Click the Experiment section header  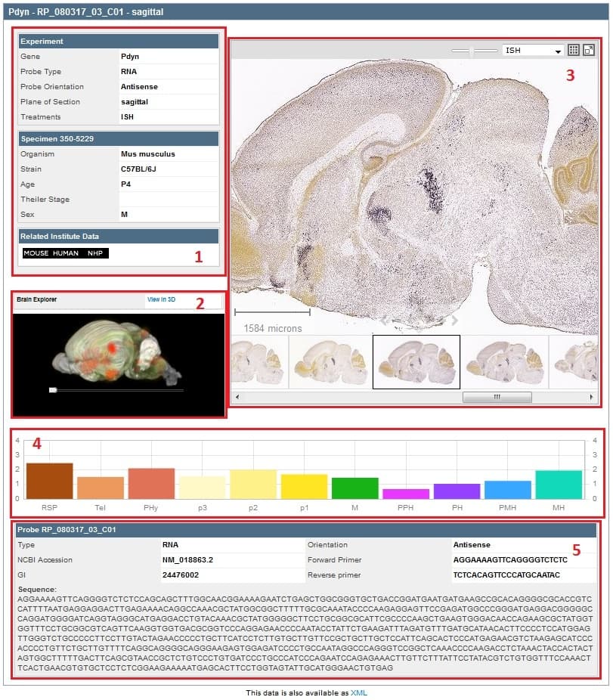click(119, 41)
